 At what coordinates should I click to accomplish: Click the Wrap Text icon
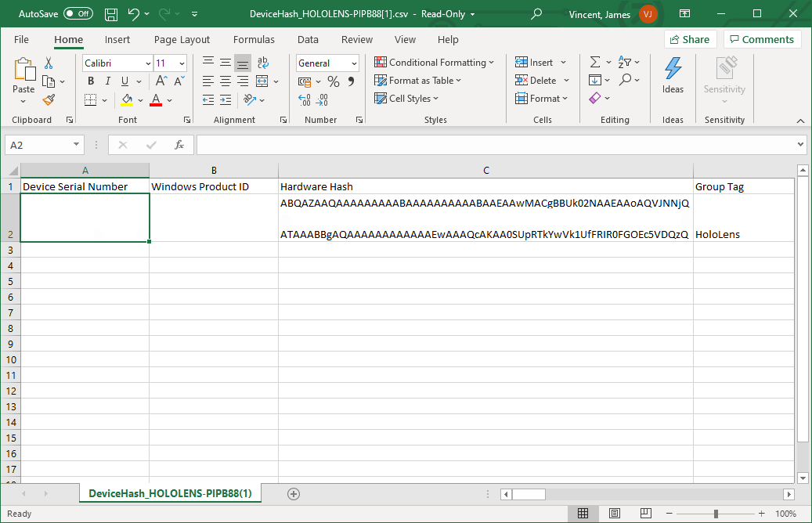coord(262,63)
